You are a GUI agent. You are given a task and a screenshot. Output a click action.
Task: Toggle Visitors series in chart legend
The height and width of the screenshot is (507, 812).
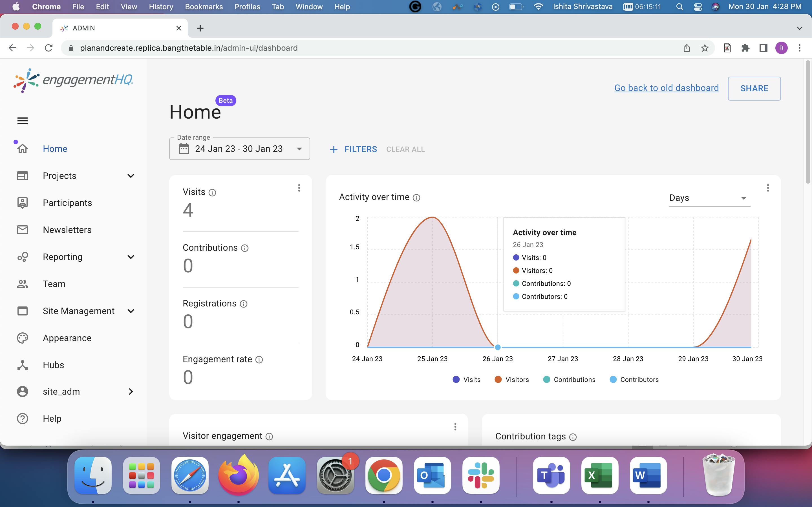point(512,380)
